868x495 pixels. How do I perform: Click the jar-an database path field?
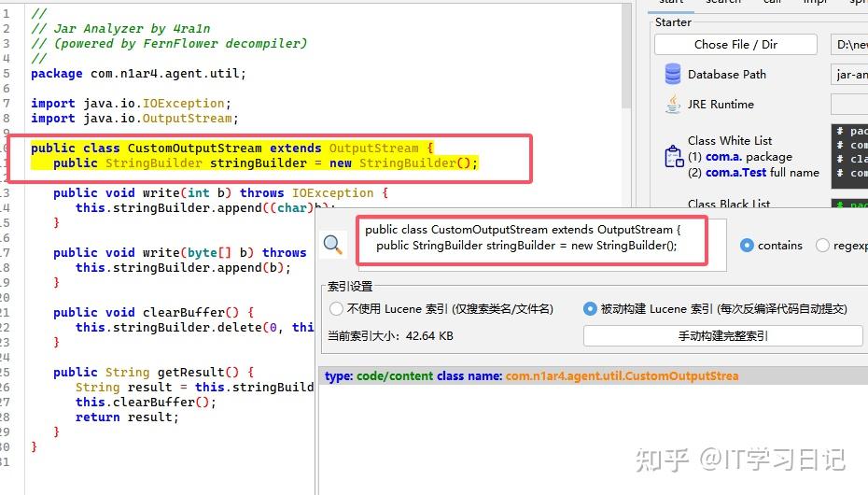click(x=849, y=74)
